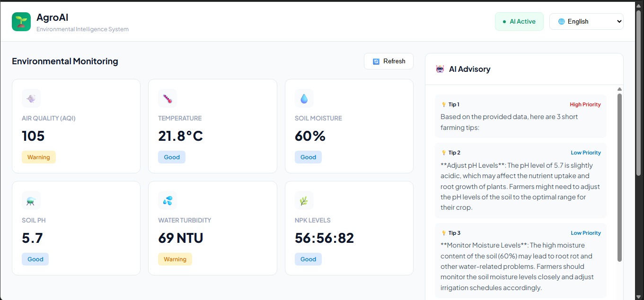This screenshot has width=644, height=300.
Task: Click the page scrollbar down arrow
Action: coord(639,296)
